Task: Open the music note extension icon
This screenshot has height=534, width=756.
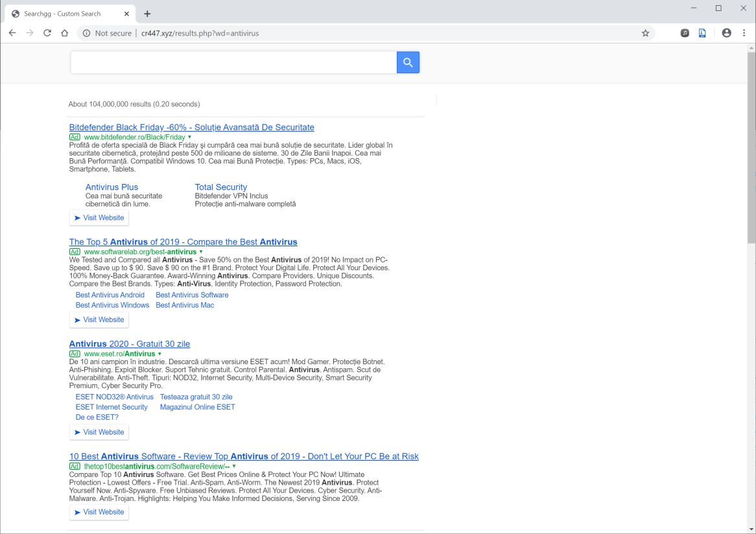Action: coord(685,33)
